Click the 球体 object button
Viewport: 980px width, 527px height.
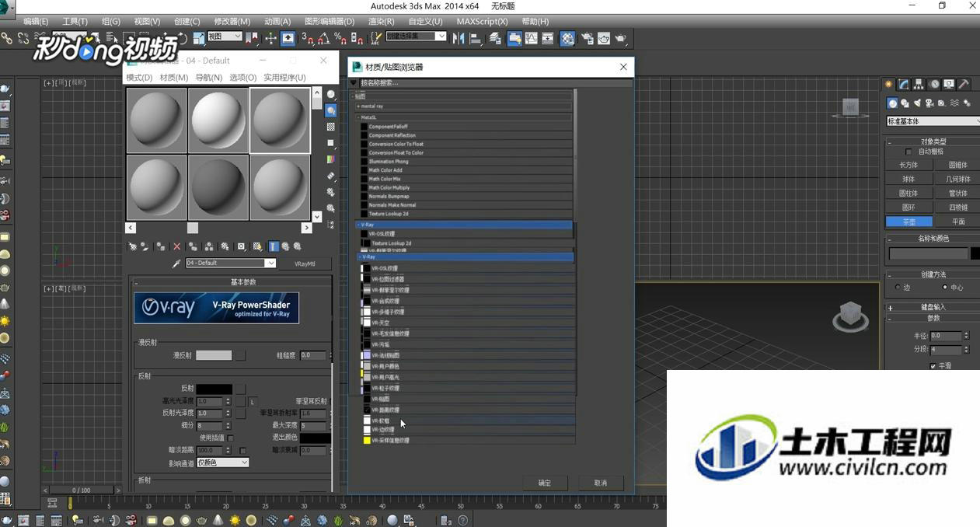tap(909, 179)
